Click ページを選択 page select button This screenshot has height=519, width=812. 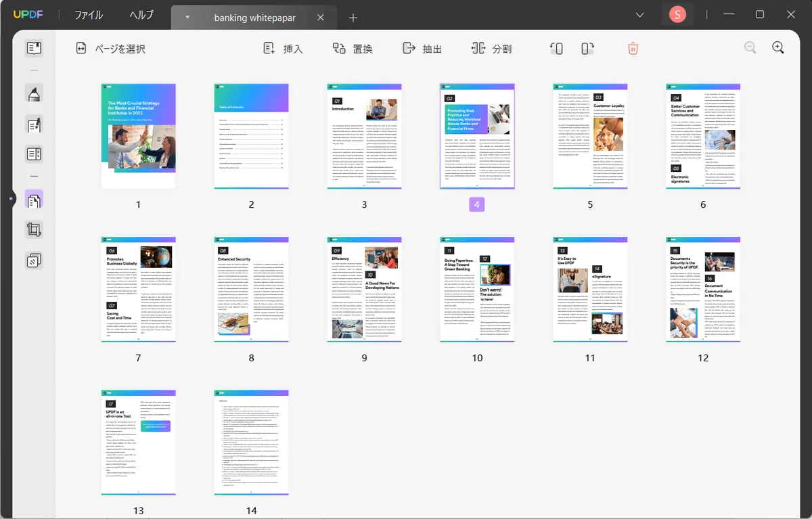click(110, 49)
